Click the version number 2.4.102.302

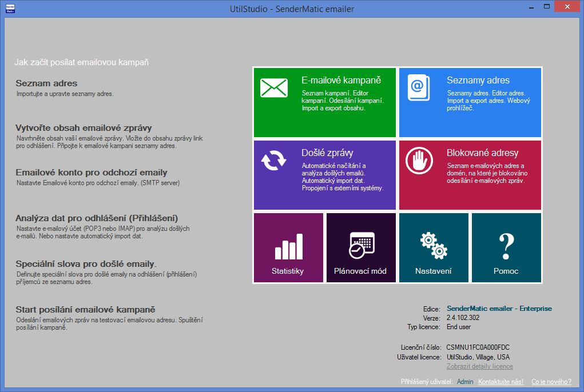click(x=463, y=318)
